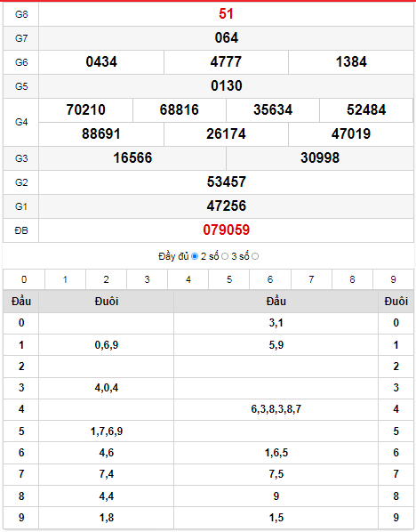Viewport: 416px width, 532px height.
Task: Click G4 number 26174
Action: (226, 134)
